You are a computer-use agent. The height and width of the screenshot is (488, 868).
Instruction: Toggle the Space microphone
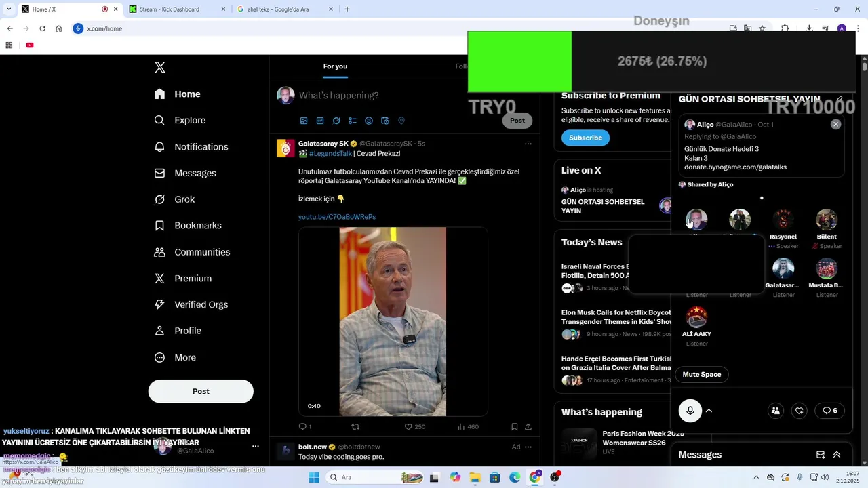tap(690, 411)
